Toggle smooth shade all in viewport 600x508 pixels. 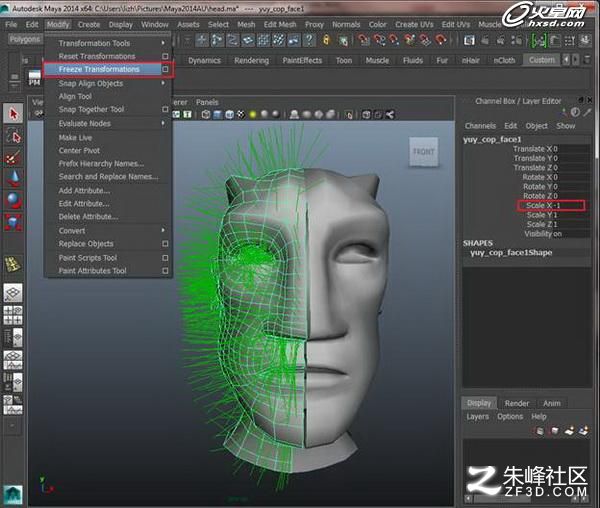pos(217,114)
